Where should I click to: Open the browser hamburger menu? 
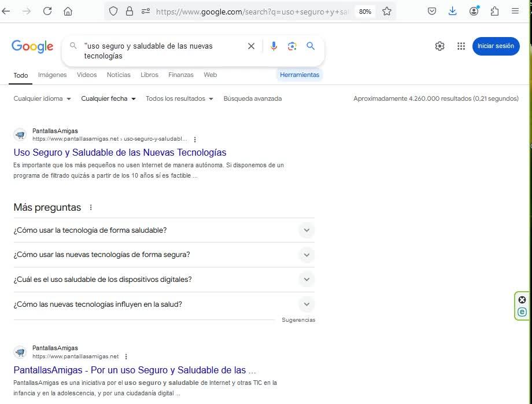click(x=515, y=11)
